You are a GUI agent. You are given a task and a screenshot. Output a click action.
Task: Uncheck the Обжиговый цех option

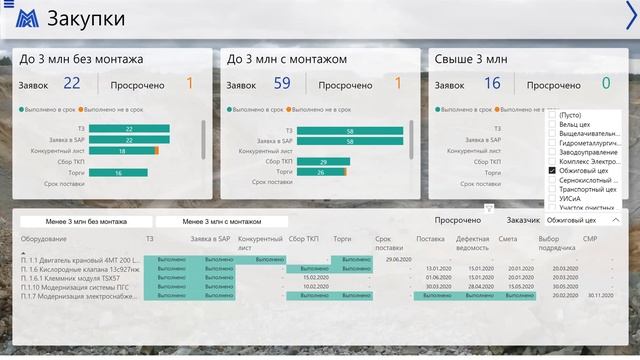point(552,171)
